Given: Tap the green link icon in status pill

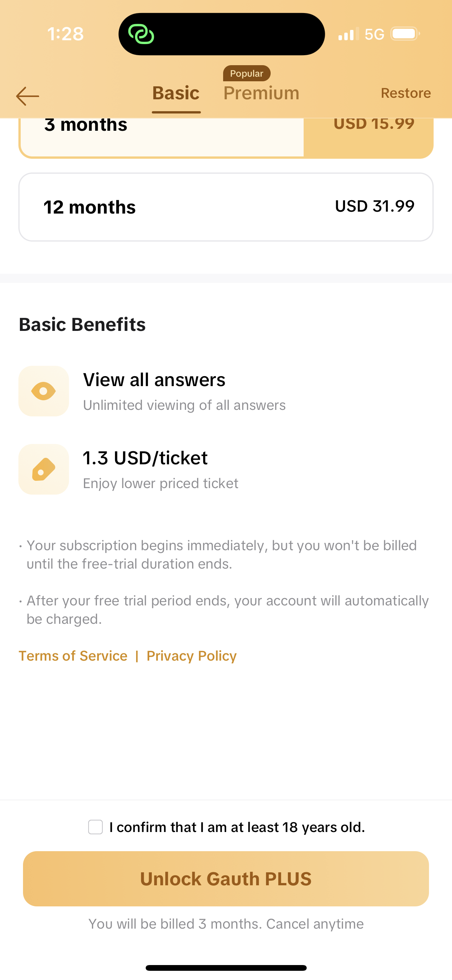Looking at the screenshot, I should (141, 34).
